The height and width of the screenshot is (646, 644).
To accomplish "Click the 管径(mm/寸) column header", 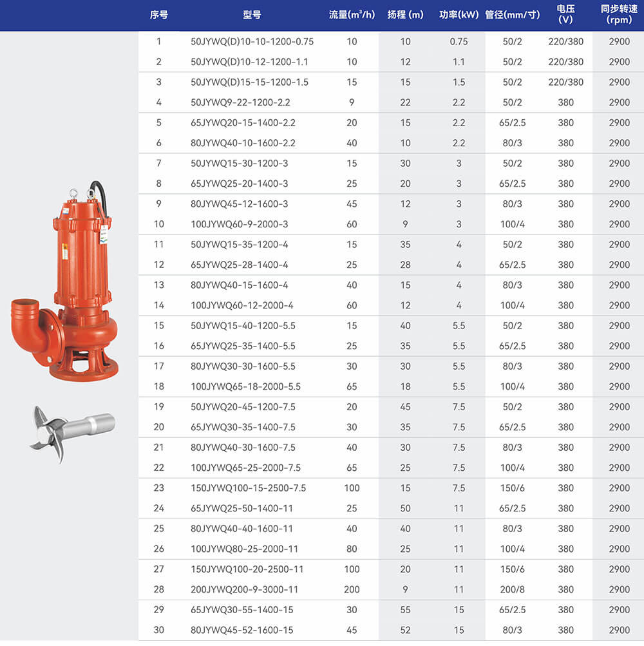I will 512,15.
